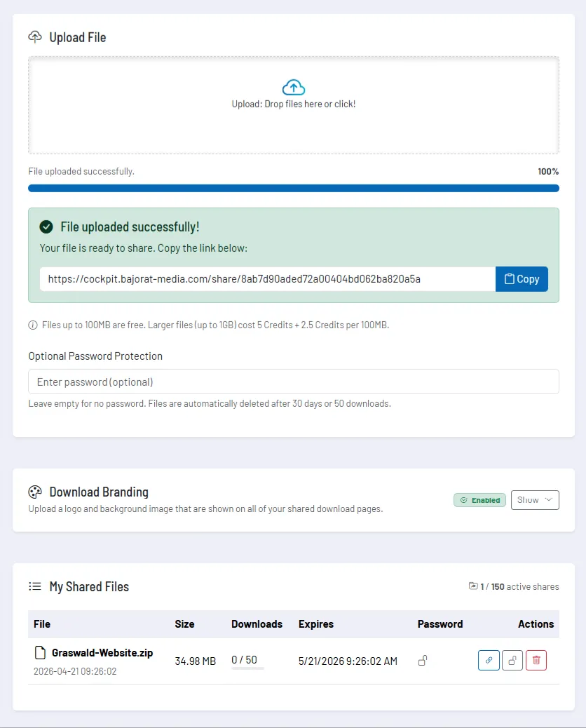
Task: Click the File column header
Action: [x=42, y=624]
